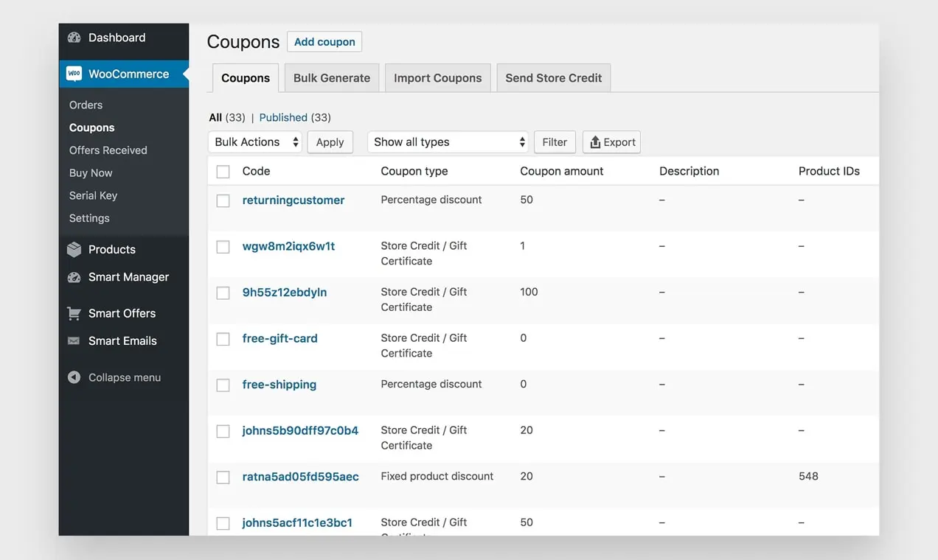938x560 pixels.
Task: Click Fixed product discount type cell
Action: pyautogui.click(x=437, y=477)
